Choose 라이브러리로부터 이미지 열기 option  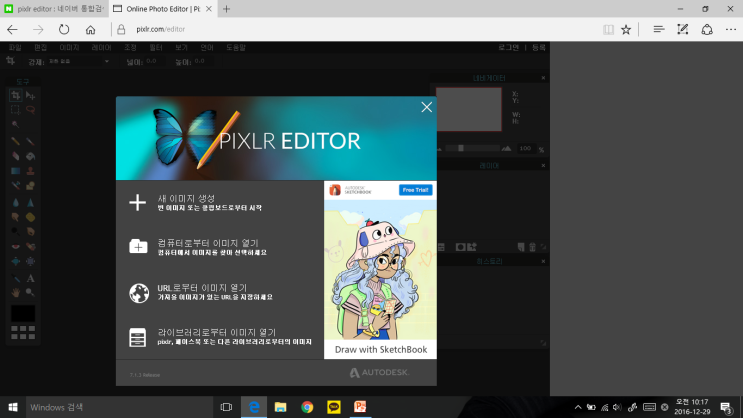(220, 336)
